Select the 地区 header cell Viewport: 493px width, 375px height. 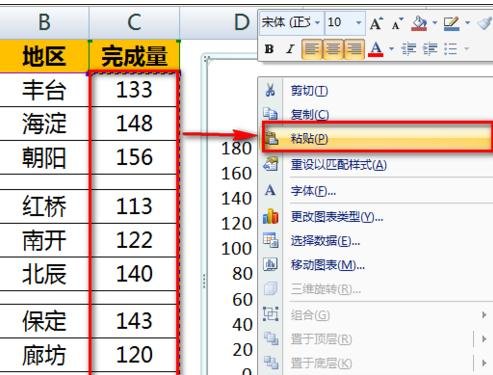(x=44, y=56)
